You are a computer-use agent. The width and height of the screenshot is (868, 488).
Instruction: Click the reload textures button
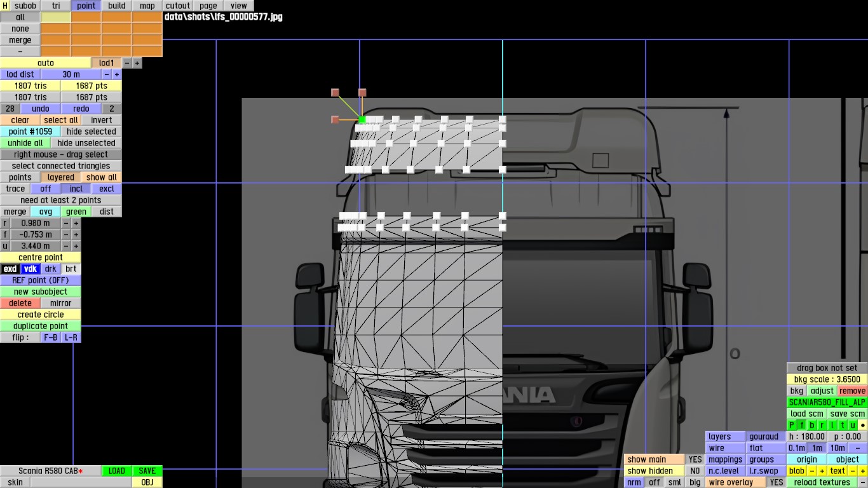pos(822,482)
